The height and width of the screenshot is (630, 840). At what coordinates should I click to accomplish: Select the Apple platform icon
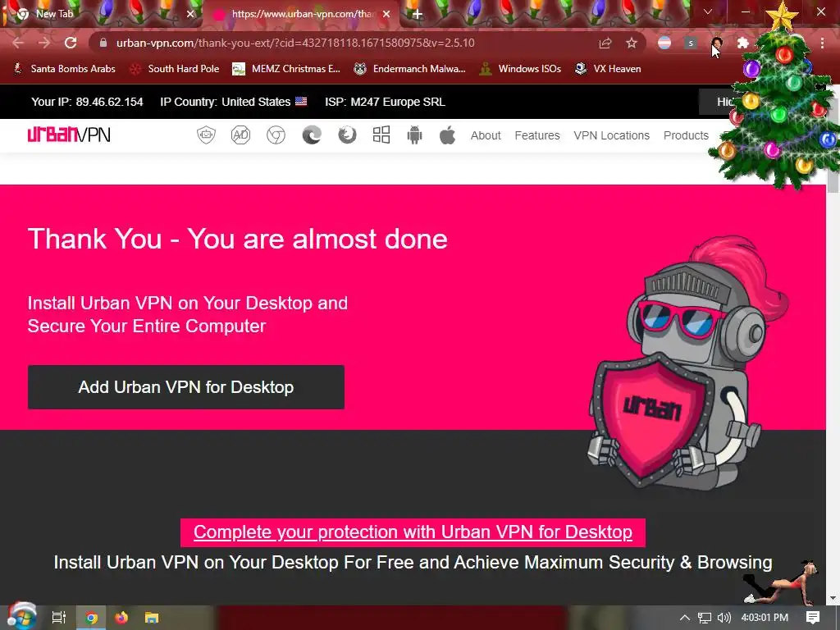pyautogui.click(x=447, y=135)
